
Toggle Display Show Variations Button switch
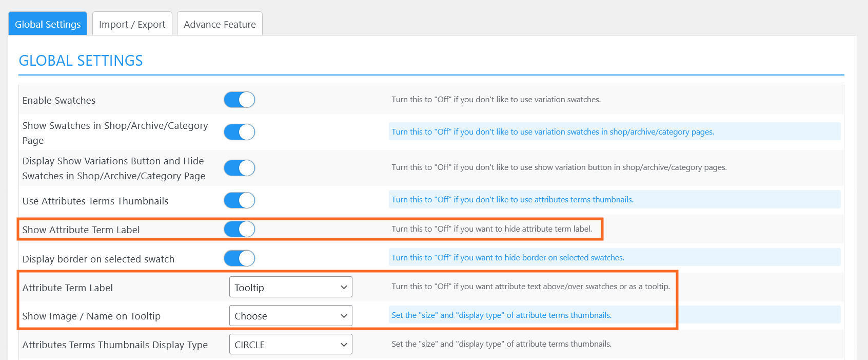[x=239, y=168]
